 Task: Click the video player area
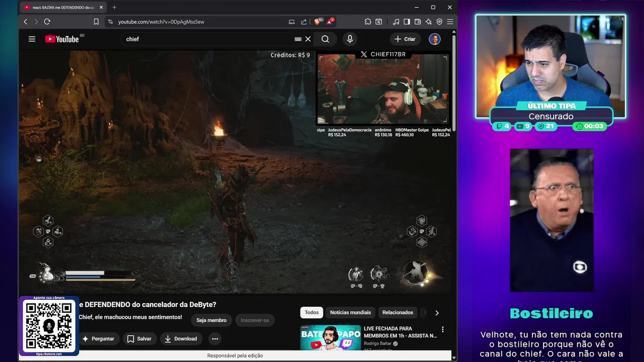[235, 171]
